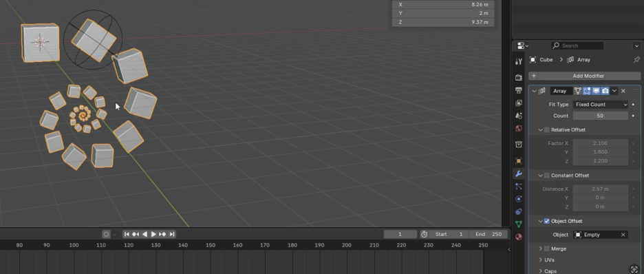Play animation in reverse
This screenshot has height=274, width=644.
[144, 234]
